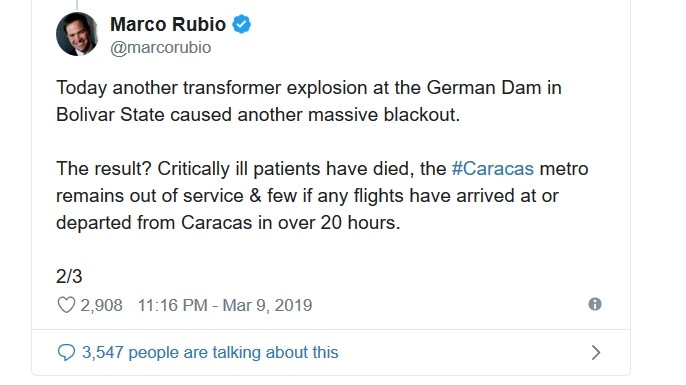Click the speech bubble reply icon

click(66, 352)
